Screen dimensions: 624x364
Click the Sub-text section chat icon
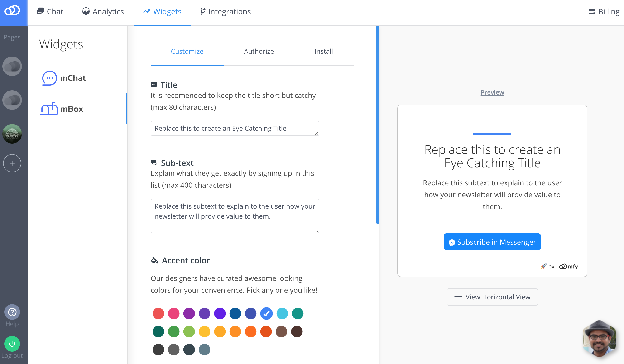154,163
